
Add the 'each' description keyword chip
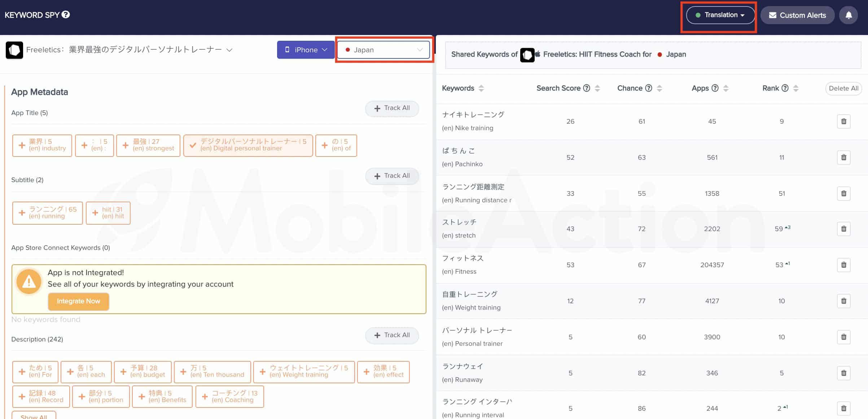pos(86,372)
